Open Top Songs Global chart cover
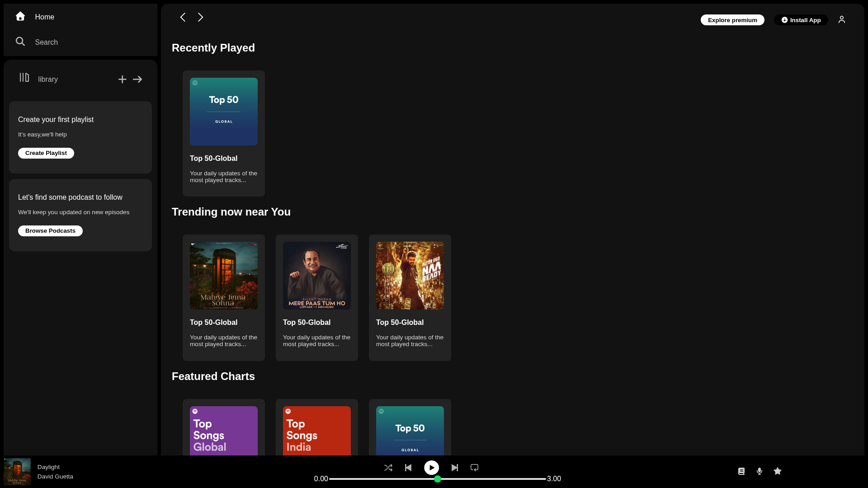868x488 pixels. click(x=224, y=431)
